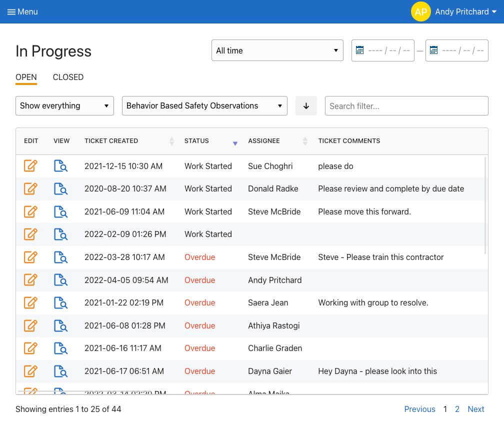
Task: Click comment 'Please move this forward.'
Action: click(x=364, y=211)
